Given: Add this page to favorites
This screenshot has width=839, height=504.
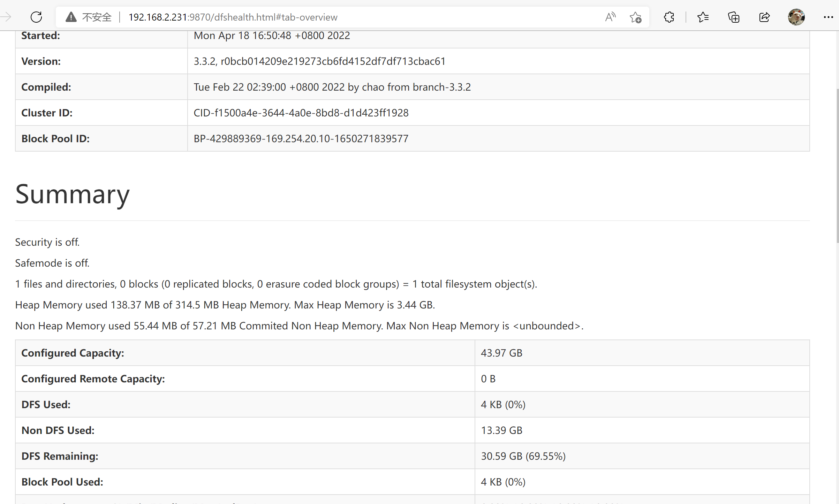Looking at the screenshot, I should coord(635,17).
